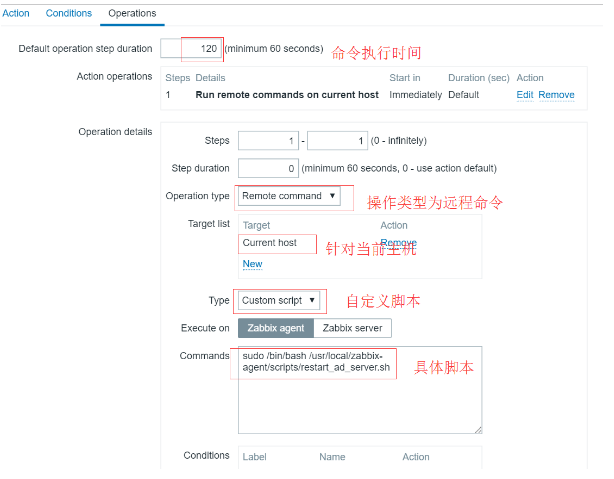Click inside the Commands text area

(x=360, y=390)
